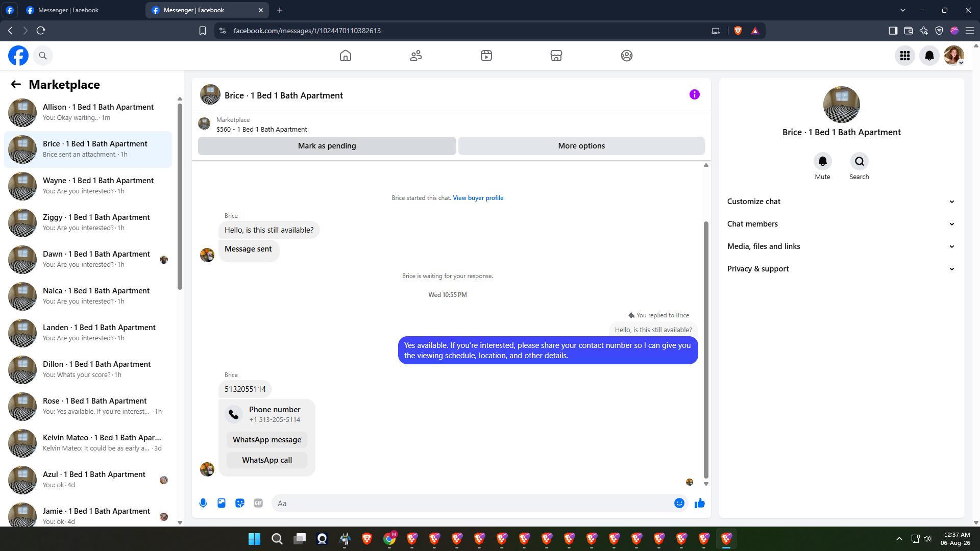Open the Brave sidebar panel icon

coord(893,31)
